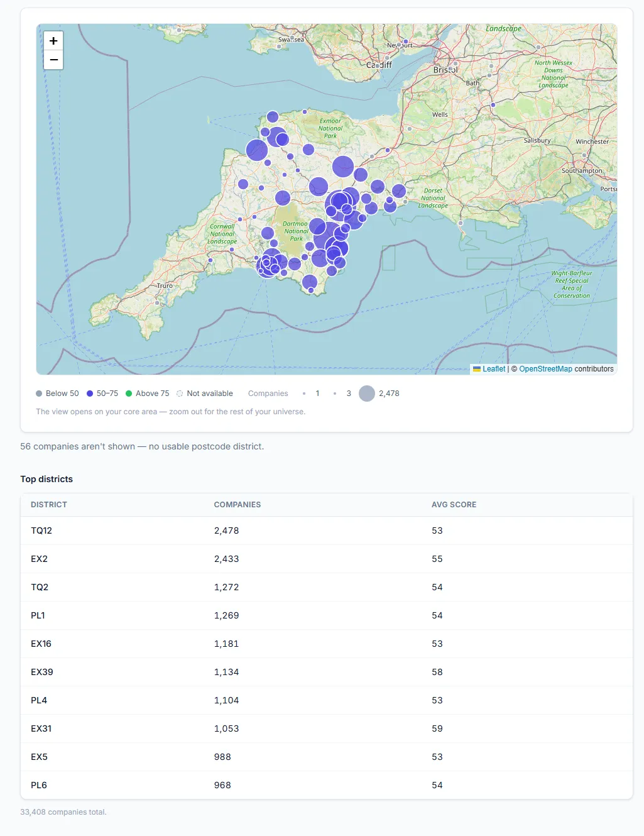Select the EX5 district cell
This screenshot has height=836, width=644.
tap(39, 757)
